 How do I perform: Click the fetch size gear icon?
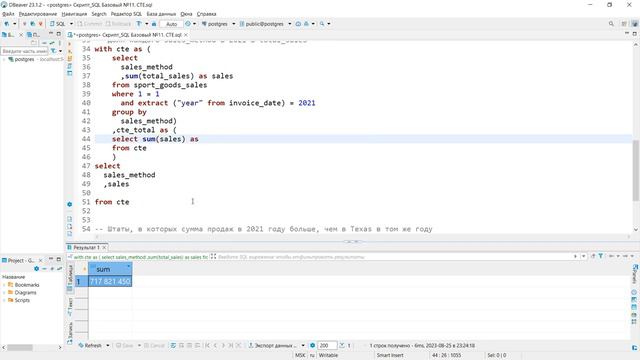click(x=313, y=346)
